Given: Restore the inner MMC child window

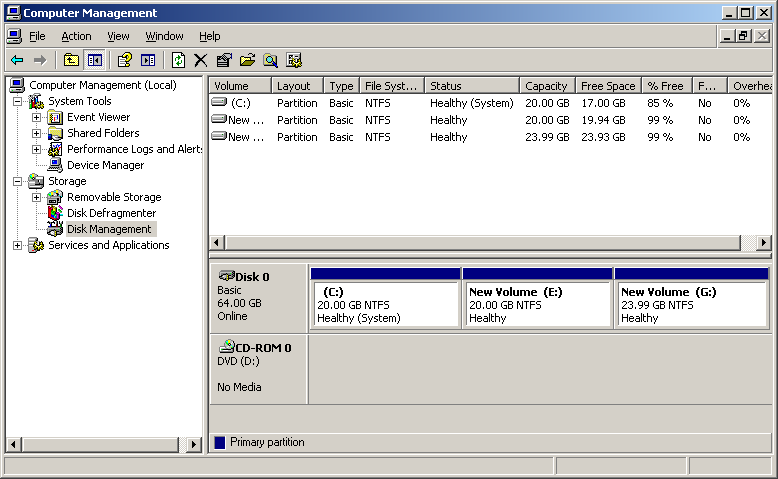Looking at the screenshot, I should click(743, 36).
